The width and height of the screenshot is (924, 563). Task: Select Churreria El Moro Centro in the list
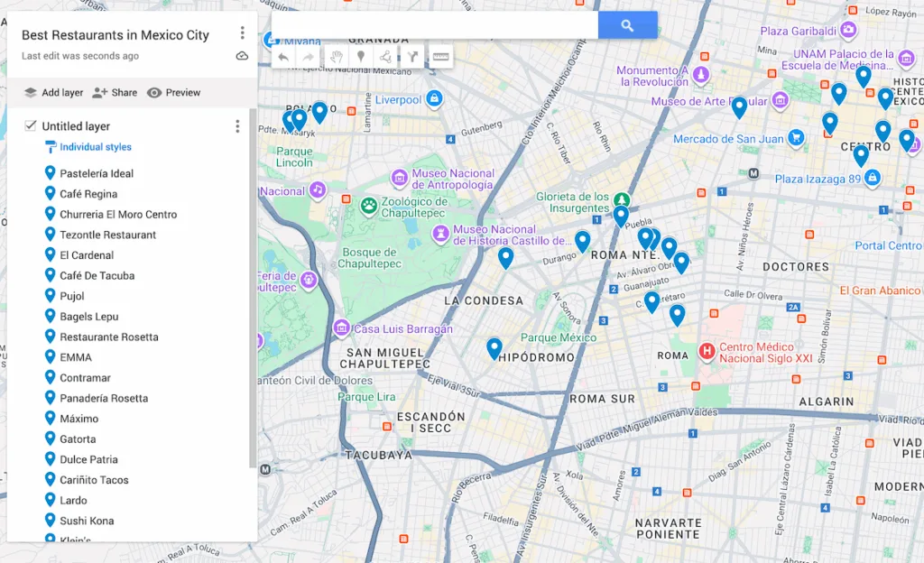[x=118, y=215]
